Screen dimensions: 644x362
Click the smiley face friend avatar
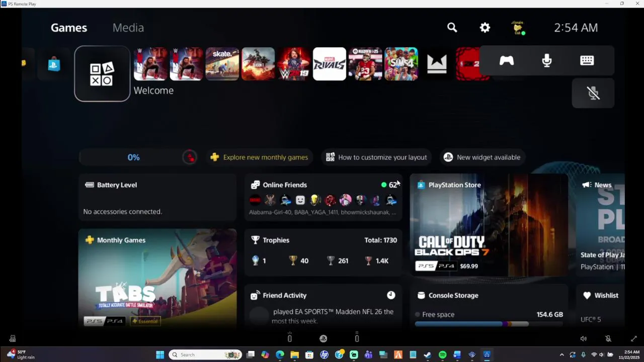(x=300, y=200)
